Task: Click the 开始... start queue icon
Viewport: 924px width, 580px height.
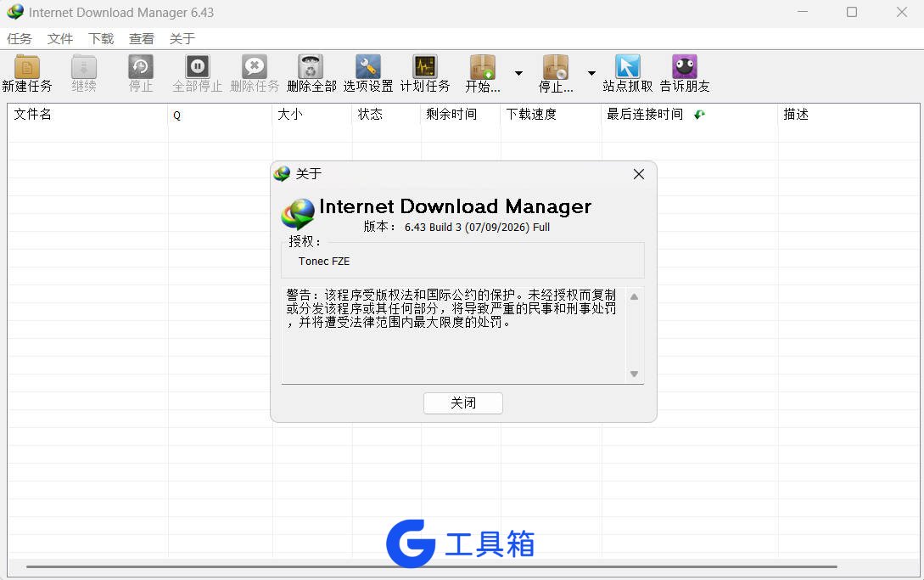Action: click(483, 67)
